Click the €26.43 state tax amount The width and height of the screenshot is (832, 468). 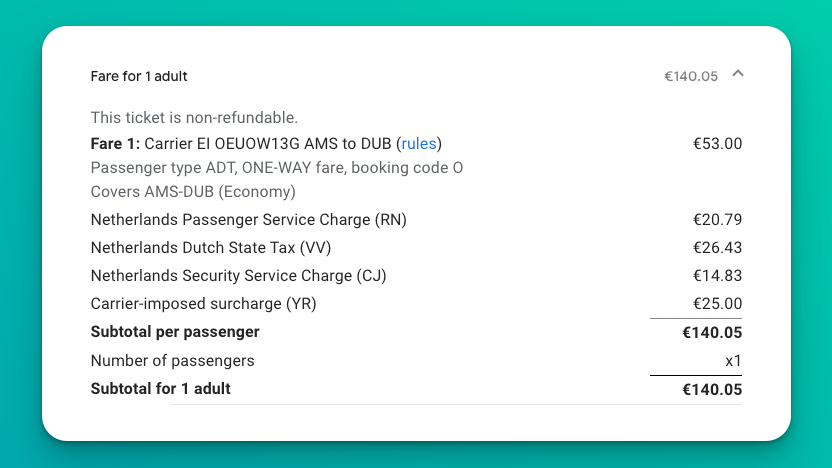(x=717, y=247)
